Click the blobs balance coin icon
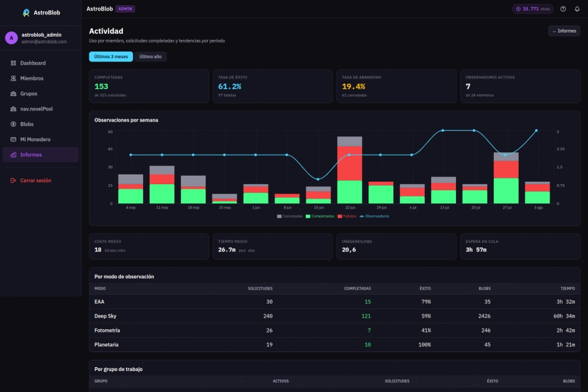 (x=518, y=9)
